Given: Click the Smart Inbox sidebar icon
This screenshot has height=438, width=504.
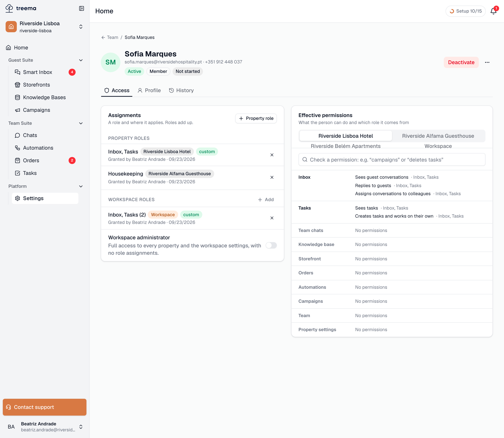Looking at the screenshot, I should coord(17,72).
